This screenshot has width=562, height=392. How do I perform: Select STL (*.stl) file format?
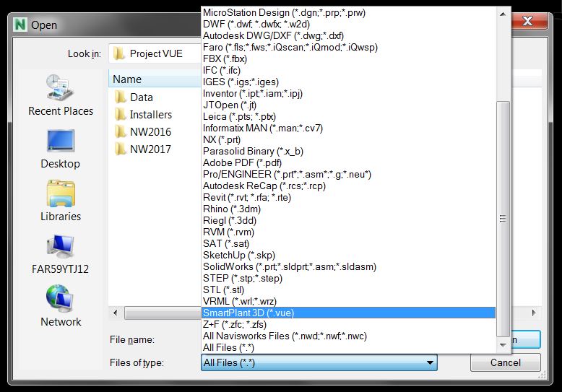click(348, 289)
